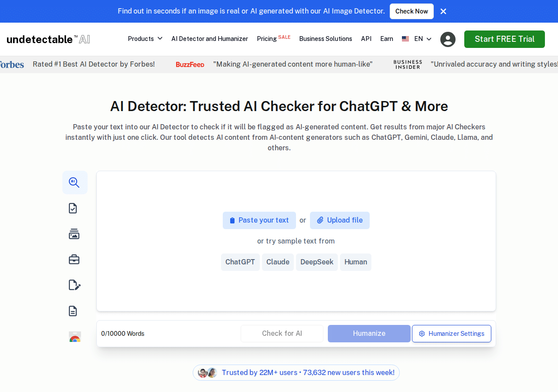Open the Chrome extension sidebar icon
This screenshot has width=558, height=392.
75,337
